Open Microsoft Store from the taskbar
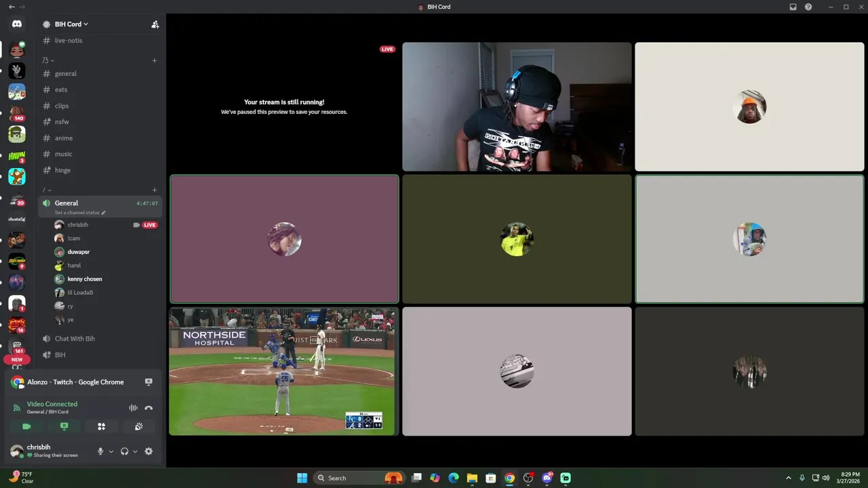 point(491,478)
